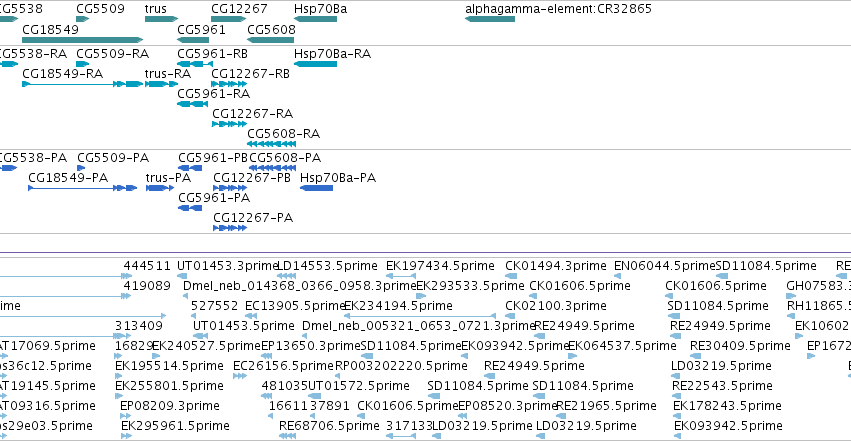Select the Hsp70Ba-PA protein bar
The width and height of the screenshot is (851, 441).
click(316, 188)
